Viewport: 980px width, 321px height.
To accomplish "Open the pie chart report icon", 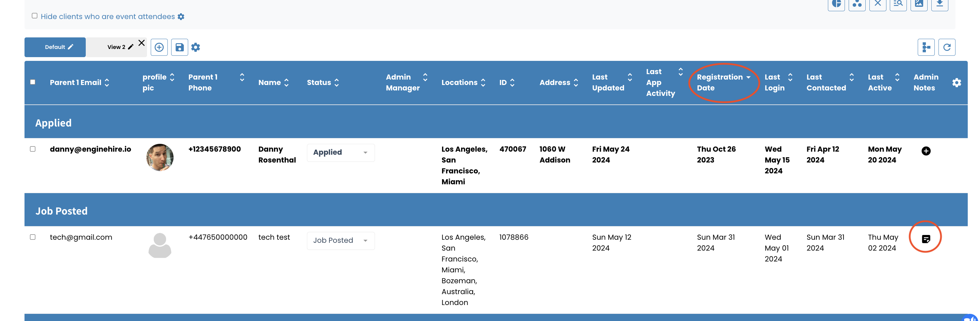I will [x=836, y=4].
